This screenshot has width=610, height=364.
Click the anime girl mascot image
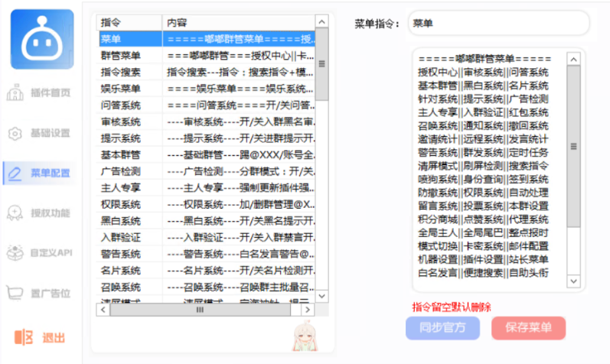point(305,336)
